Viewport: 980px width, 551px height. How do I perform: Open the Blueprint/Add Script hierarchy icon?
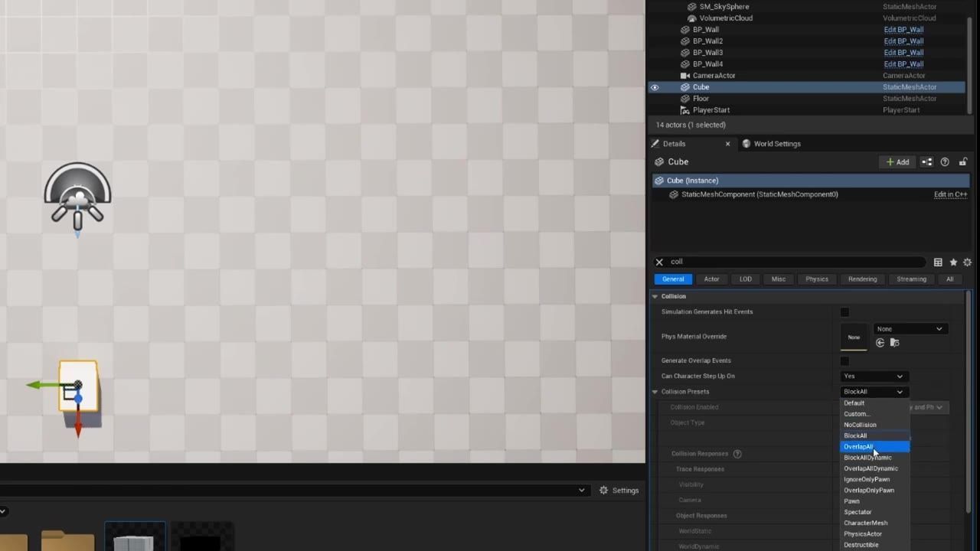926,162
